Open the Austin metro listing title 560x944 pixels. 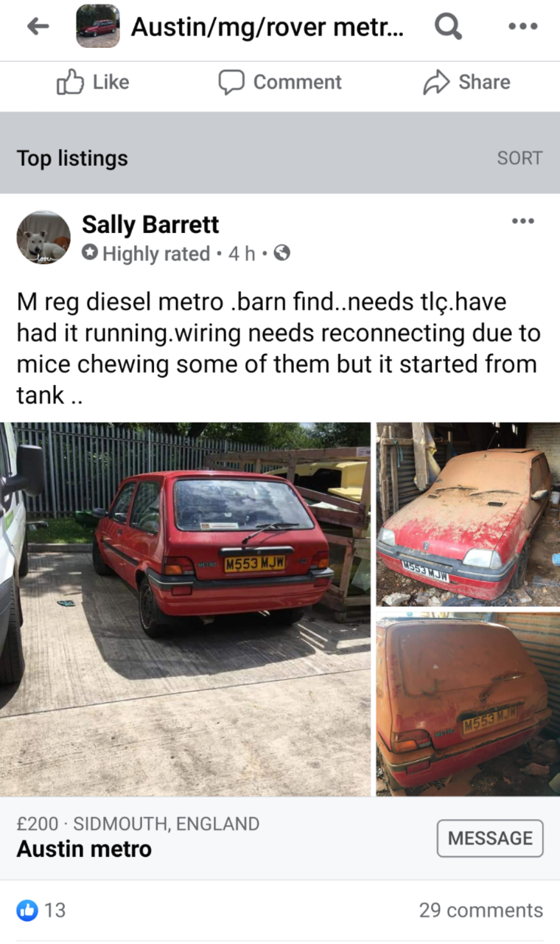tap(84, 849)
